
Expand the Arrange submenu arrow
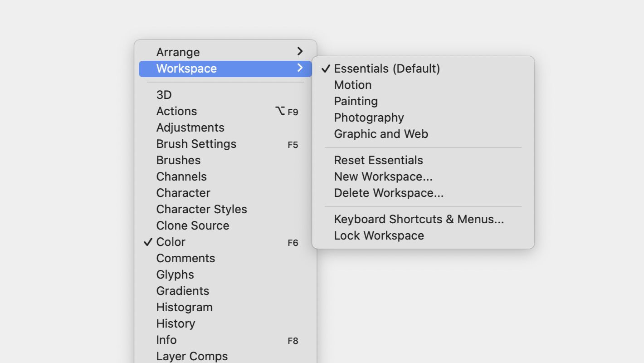click(299, 52)
